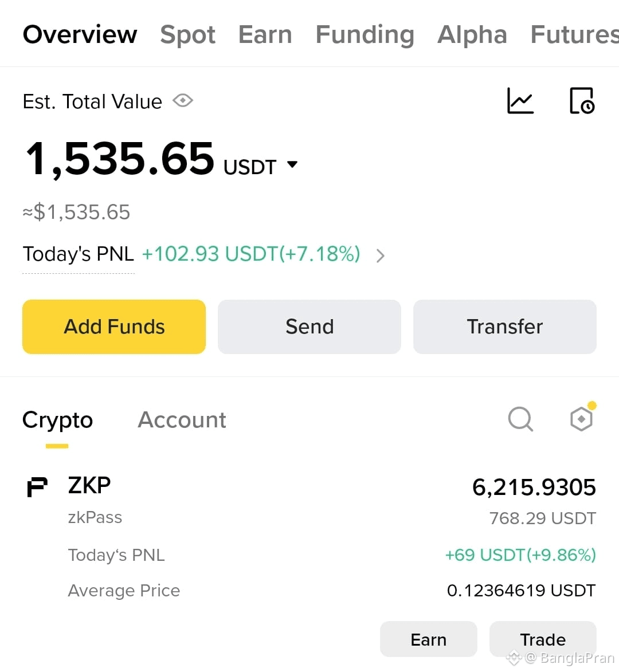The height and width of the screenshot is (672, 619).
Task: Tap the Send button
Action: (309, 327)
